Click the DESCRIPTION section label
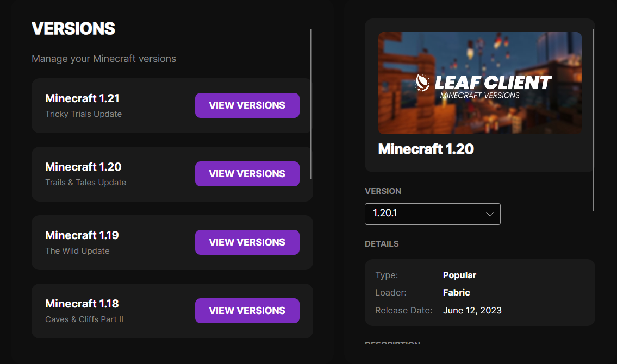This screenshot has height=364, width=617. 392,344
